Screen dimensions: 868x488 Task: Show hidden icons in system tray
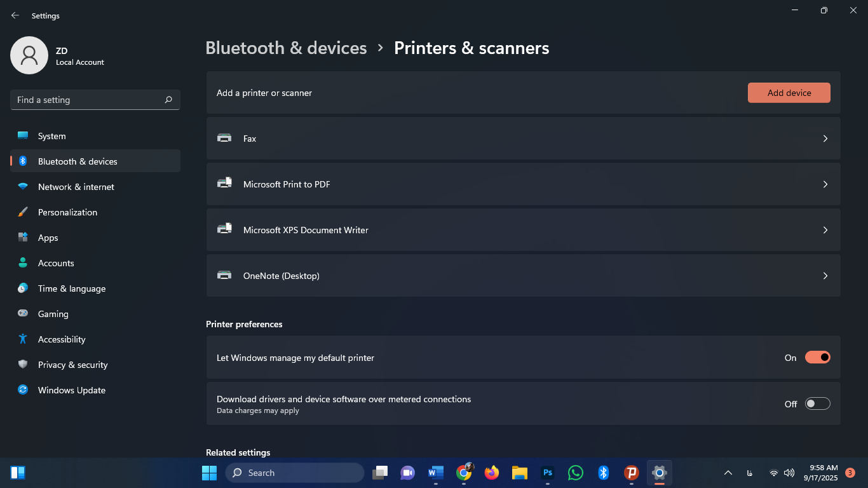click(728, 473)
